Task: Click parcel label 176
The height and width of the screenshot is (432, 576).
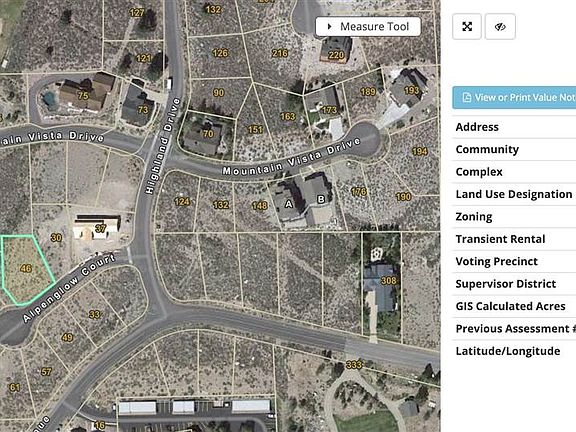Action: 359,191
